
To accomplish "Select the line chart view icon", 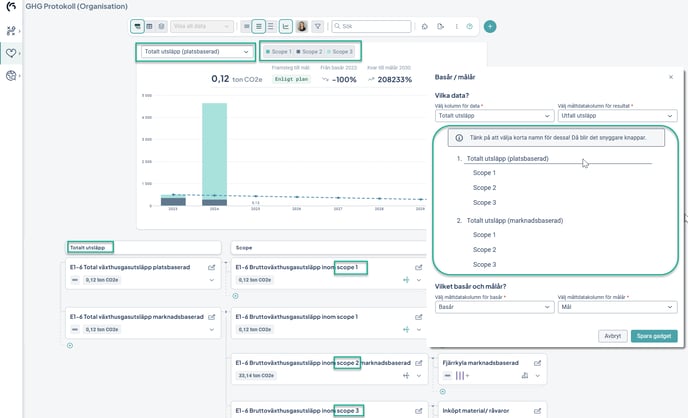I will (x=286, y=26).
